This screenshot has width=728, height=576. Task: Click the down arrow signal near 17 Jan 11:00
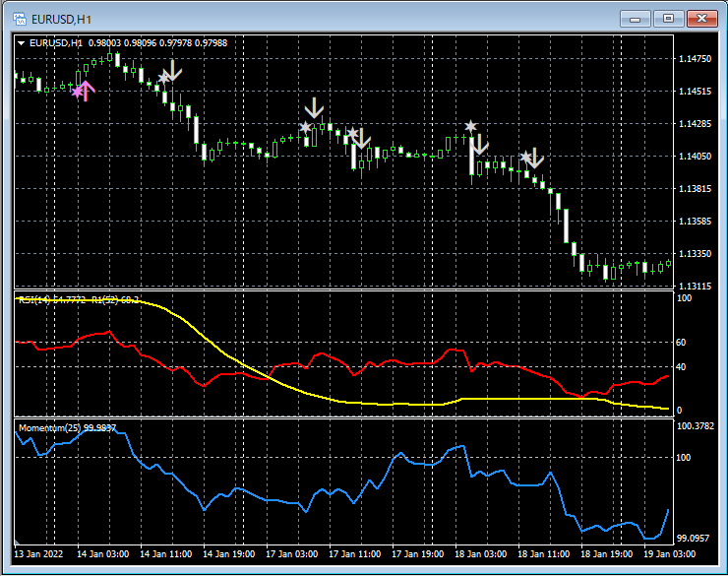[361, 138]
